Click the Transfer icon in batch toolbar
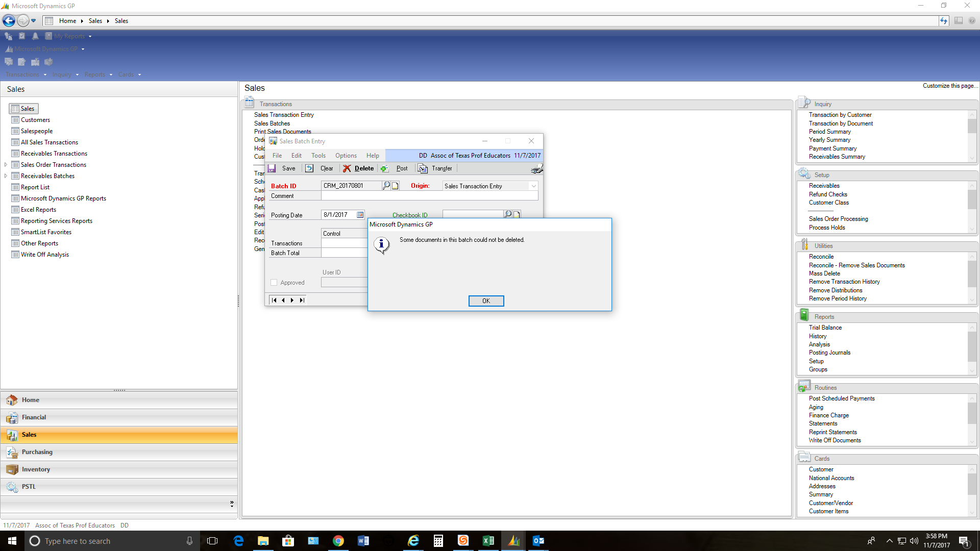Image resolution: width=980 pixels, height=551 pixels. coord(423,168)
